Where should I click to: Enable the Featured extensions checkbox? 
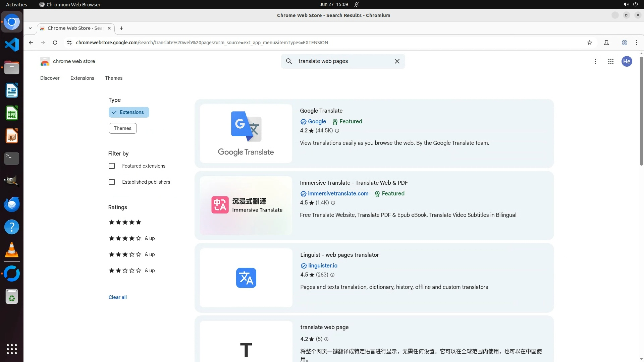click(x=112, y=166)
